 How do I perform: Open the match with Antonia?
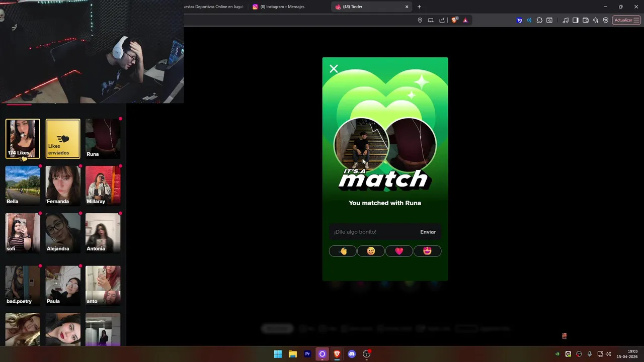[103, 233]
